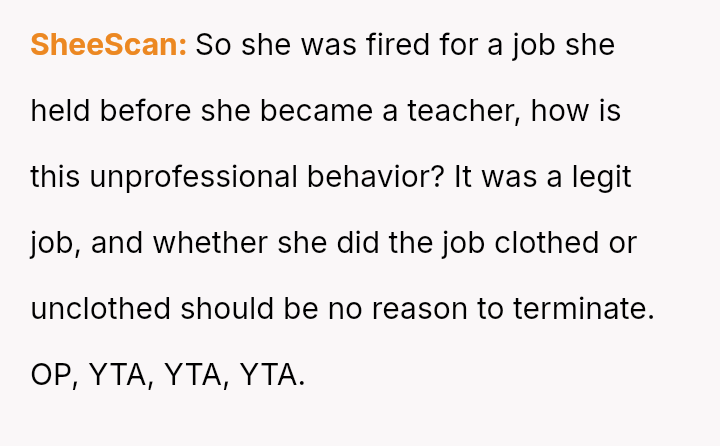Click the word "terminate." in the comment
This screenshot has width=720, height=446.
click(584, 309)
